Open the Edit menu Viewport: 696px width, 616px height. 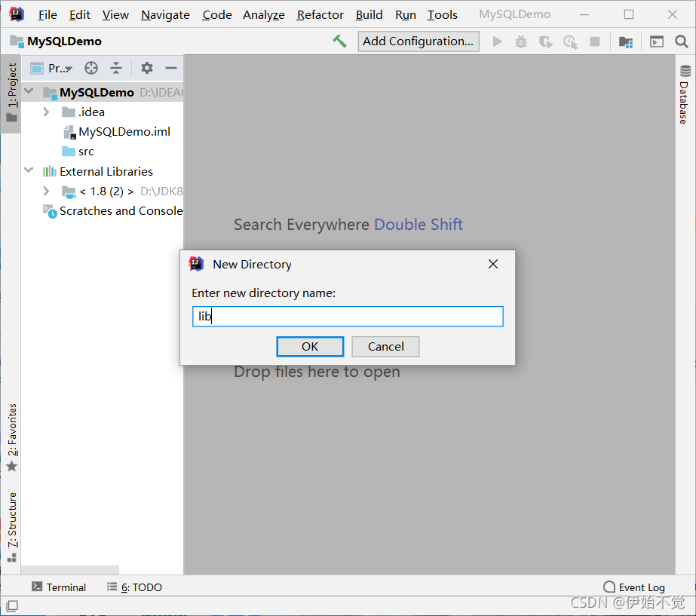click(79, 14)
